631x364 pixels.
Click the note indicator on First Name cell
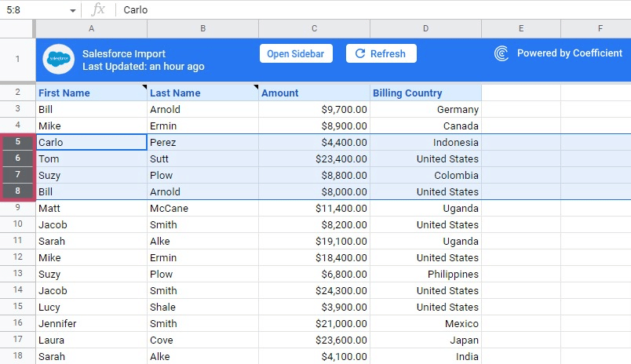tap(144, 87)
